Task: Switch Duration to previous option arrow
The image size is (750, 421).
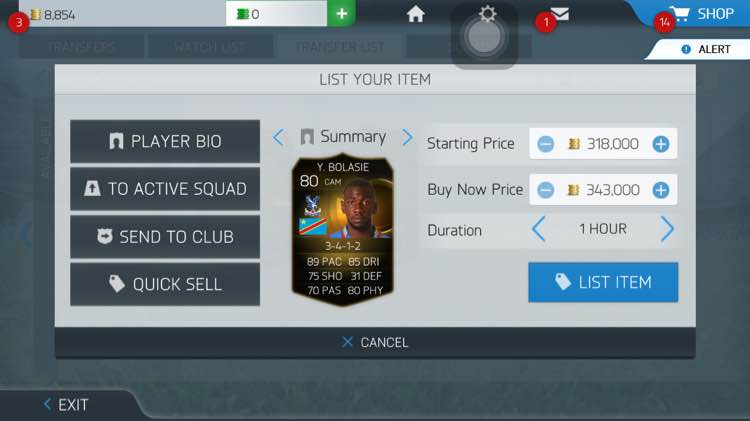Action: click(539, 229)
